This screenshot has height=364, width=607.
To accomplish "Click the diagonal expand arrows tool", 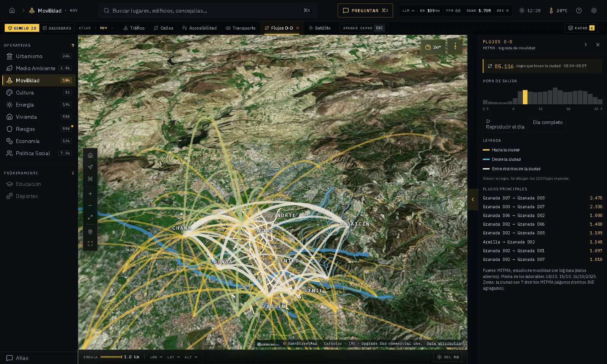I will (x=90, y=217).
